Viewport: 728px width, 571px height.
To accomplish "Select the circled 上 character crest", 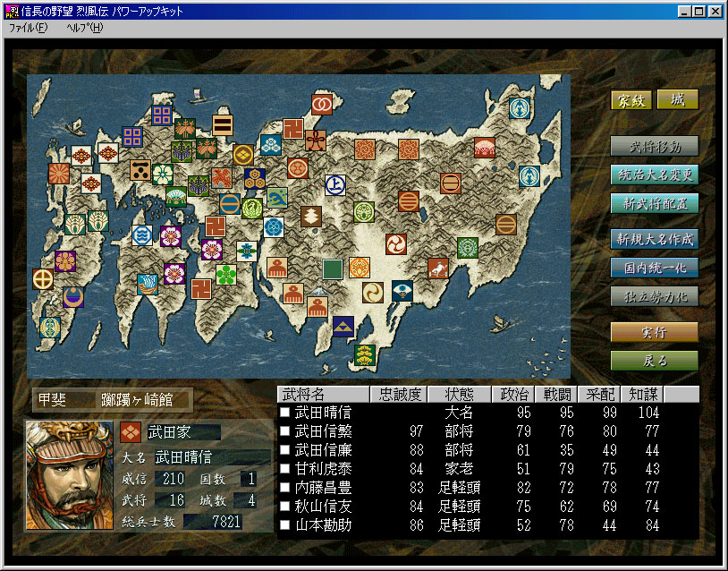I will coord(335,185).
